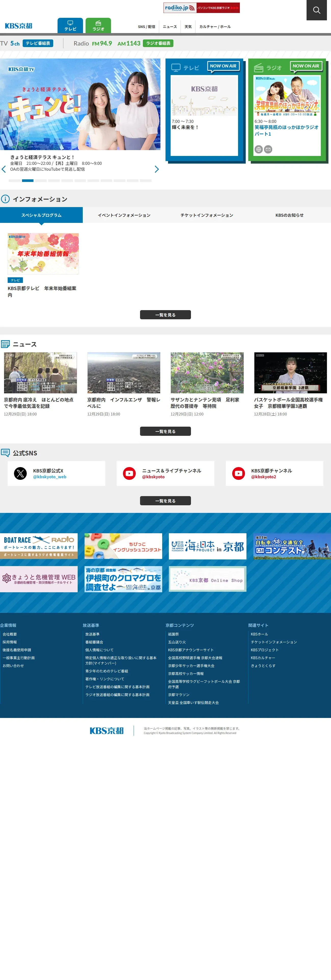
Task: Click the radiko.jp banner
Action: click(x=201, y=8)
